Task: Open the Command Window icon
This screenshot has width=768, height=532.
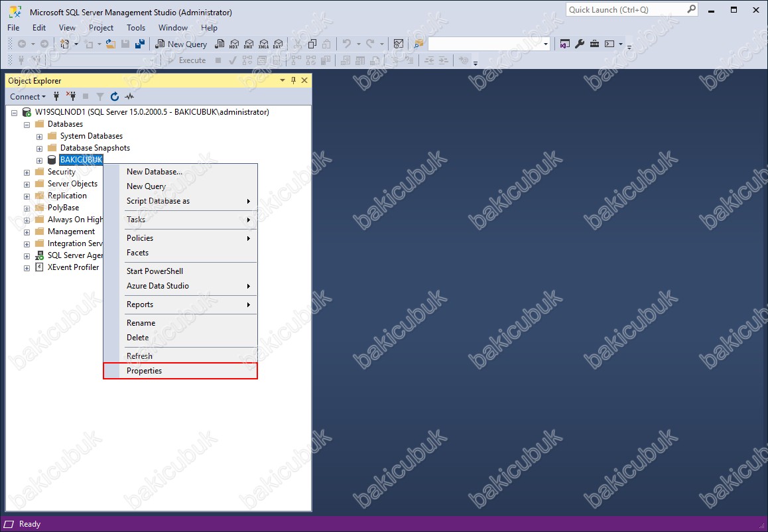Action: coord(609,44)
